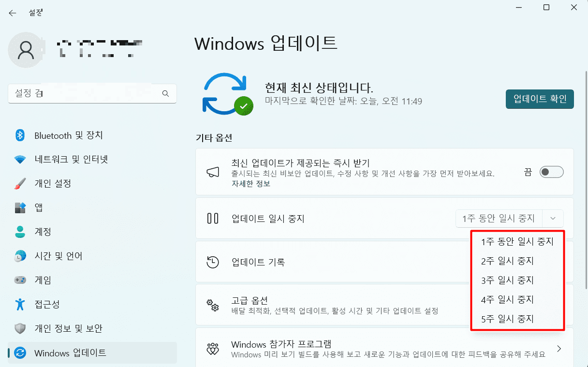Screen dimensions: 588x367
Task: Go back with the arrow icon
Action: click(x=13, y=13)
